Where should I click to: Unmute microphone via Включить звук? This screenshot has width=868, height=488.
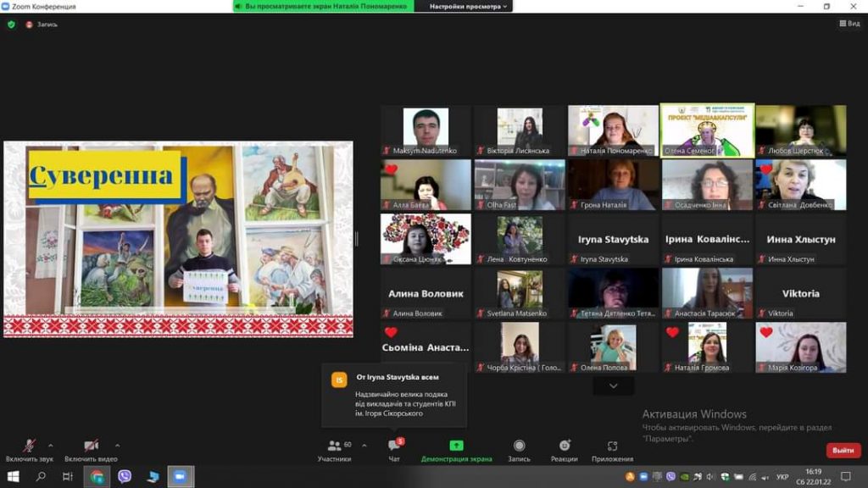30,451
